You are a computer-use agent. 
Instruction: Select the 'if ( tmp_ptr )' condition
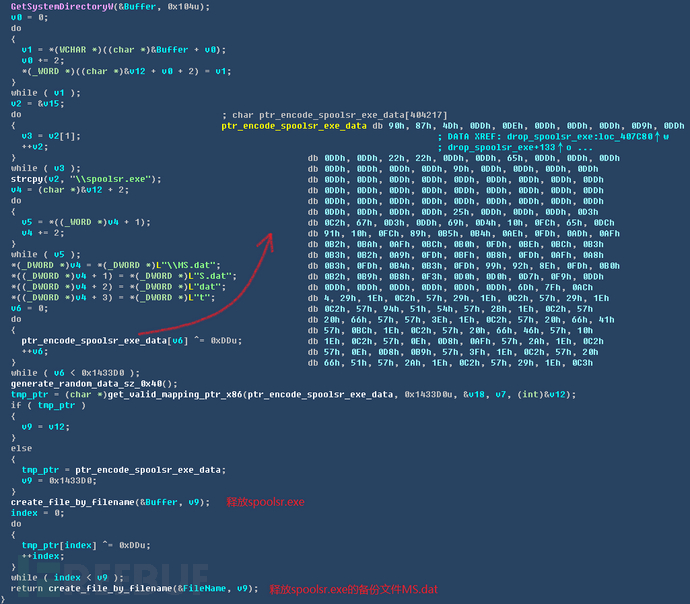[x=48, y=406]
